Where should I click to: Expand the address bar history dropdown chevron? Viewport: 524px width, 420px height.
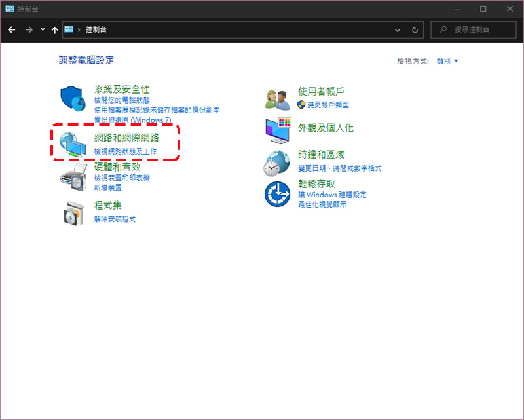(x=398, y=30)
